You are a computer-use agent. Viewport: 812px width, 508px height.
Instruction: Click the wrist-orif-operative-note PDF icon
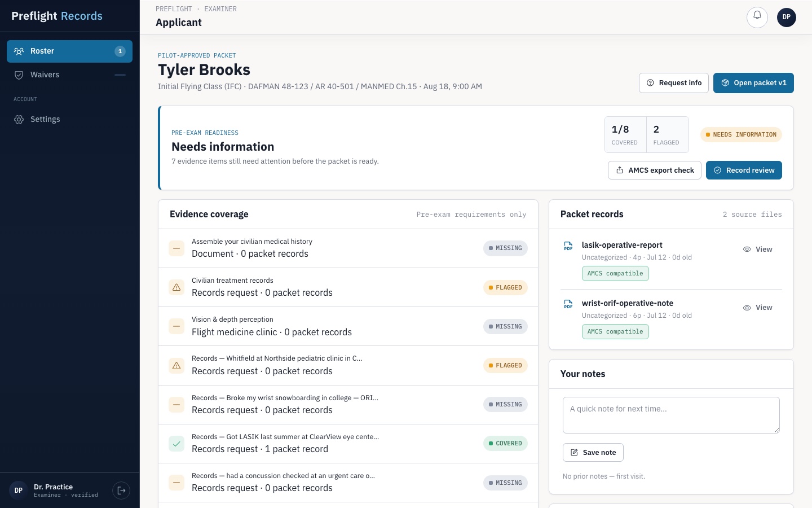pyautogui.click(x=568, y=304)
